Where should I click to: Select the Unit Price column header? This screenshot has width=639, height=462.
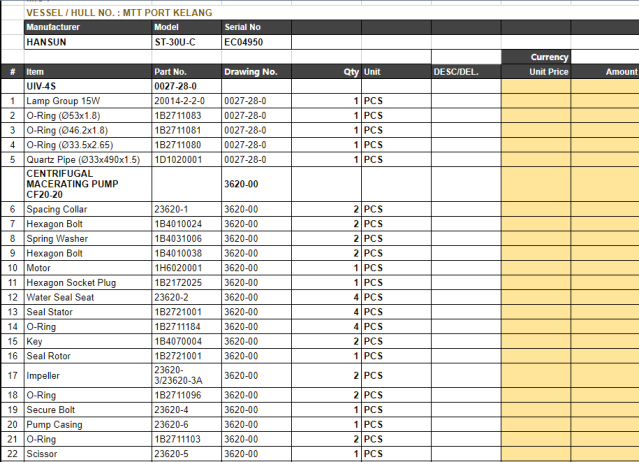[x=536, y=72]
